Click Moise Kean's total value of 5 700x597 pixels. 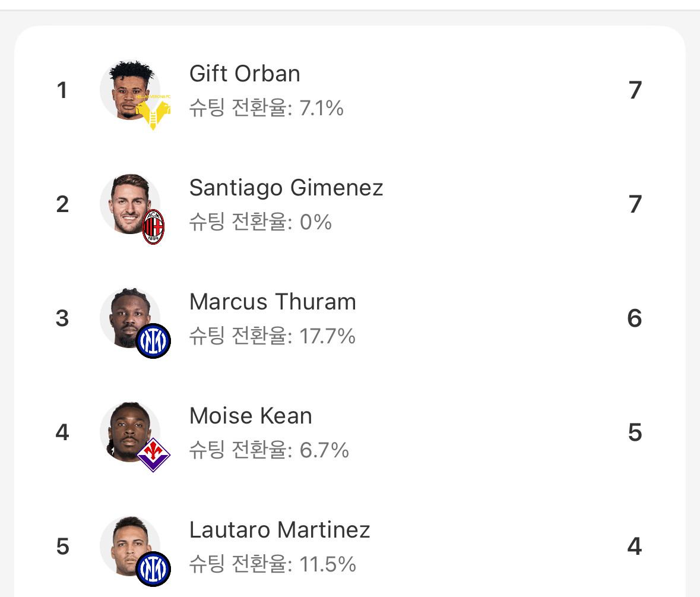click(x=635, y=432)
